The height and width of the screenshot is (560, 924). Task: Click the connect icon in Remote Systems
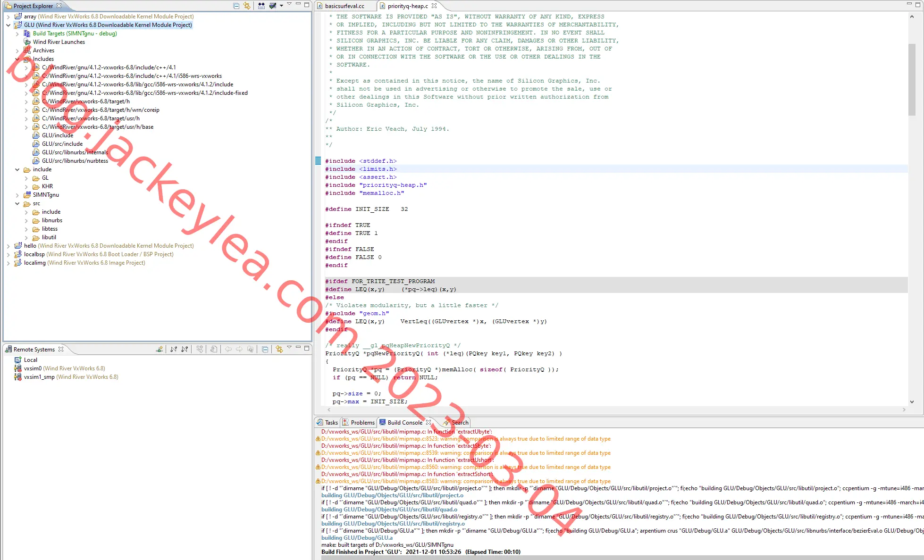tap(174, 349)
